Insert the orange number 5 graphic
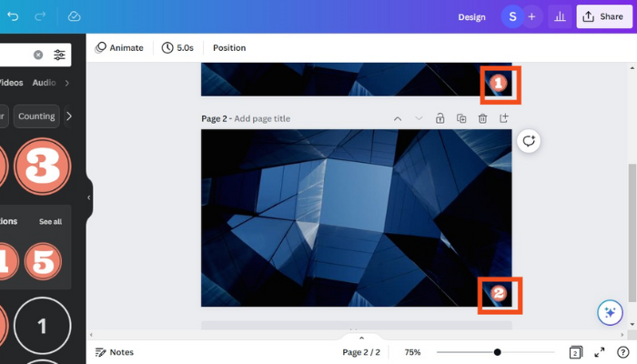Screen dimensions: 637x364 [43, 261]
